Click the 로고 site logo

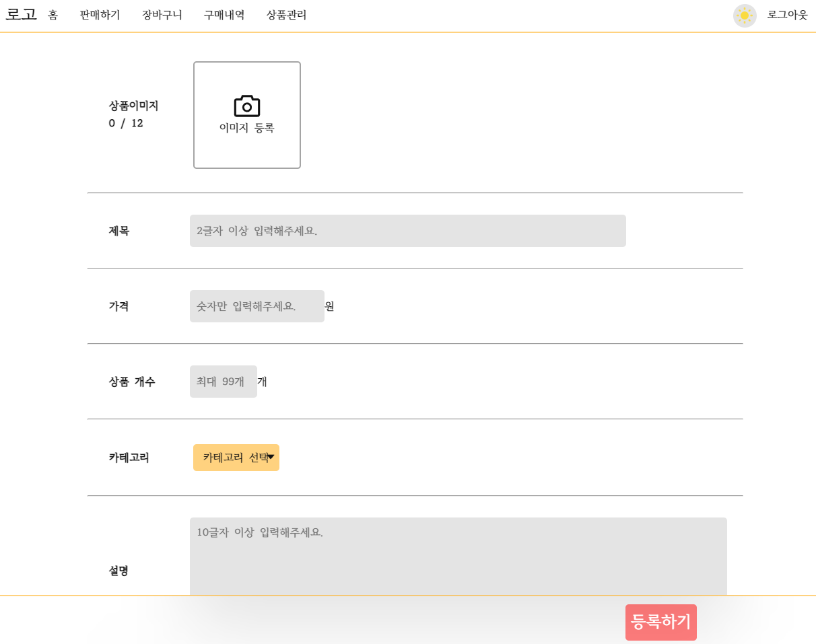tap(20, 14)
